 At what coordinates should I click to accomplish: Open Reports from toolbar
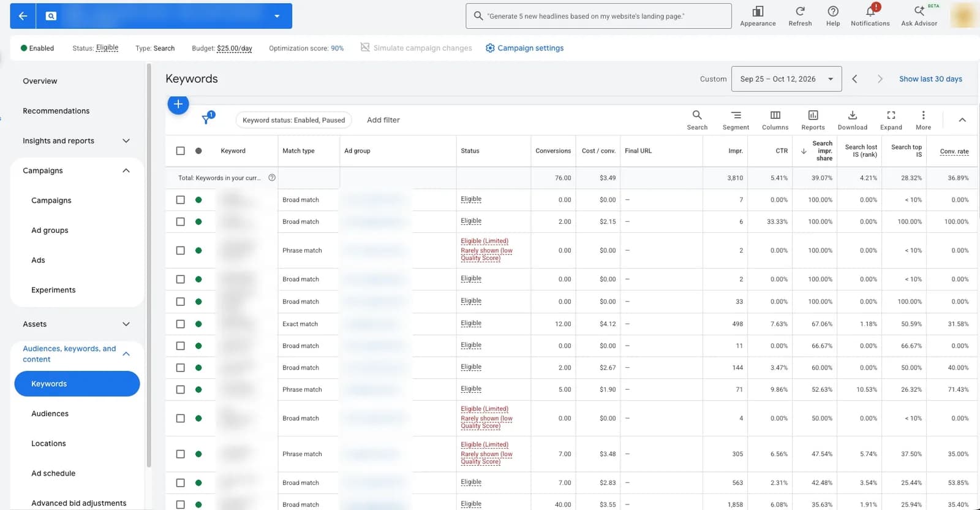813,120
